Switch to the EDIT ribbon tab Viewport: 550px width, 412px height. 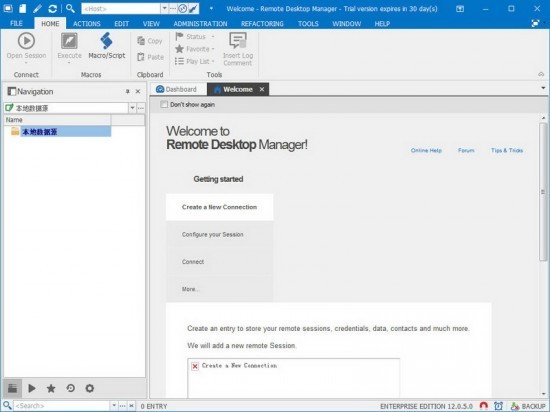pyautogui.click(x=121, y=23)
